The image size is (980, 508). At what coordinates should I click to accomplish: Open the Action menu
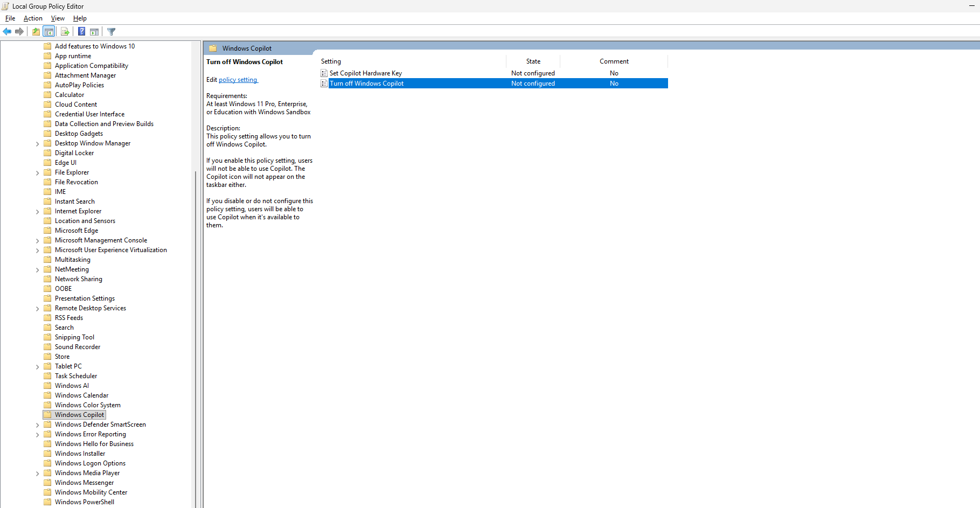click(33, 18)
